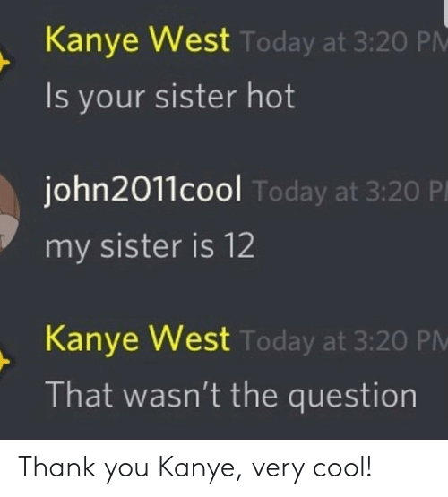Open john2011cool's profile avatar

click(10, 213)
